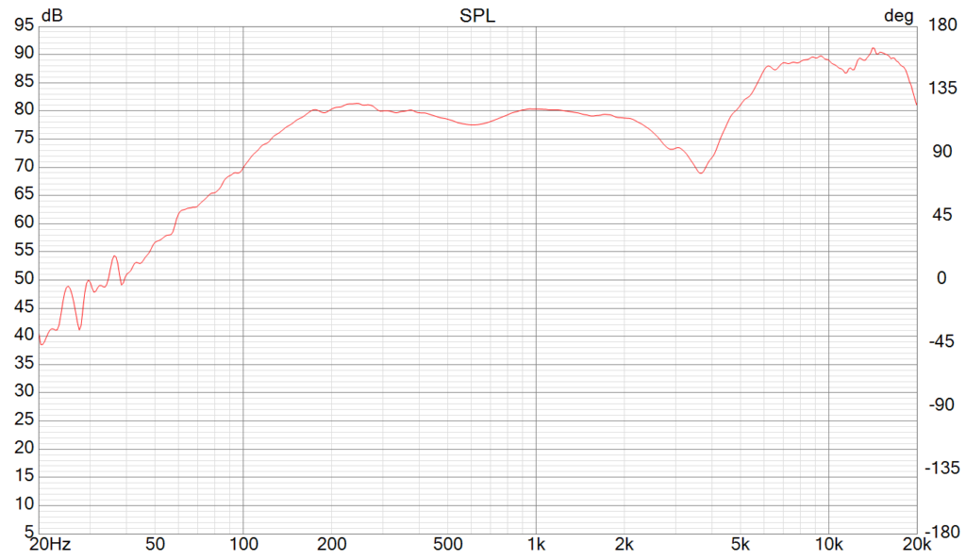Screen dimensions: 966x560
Task: Click the SPL chart title
Action: click(x=476, y=15)
